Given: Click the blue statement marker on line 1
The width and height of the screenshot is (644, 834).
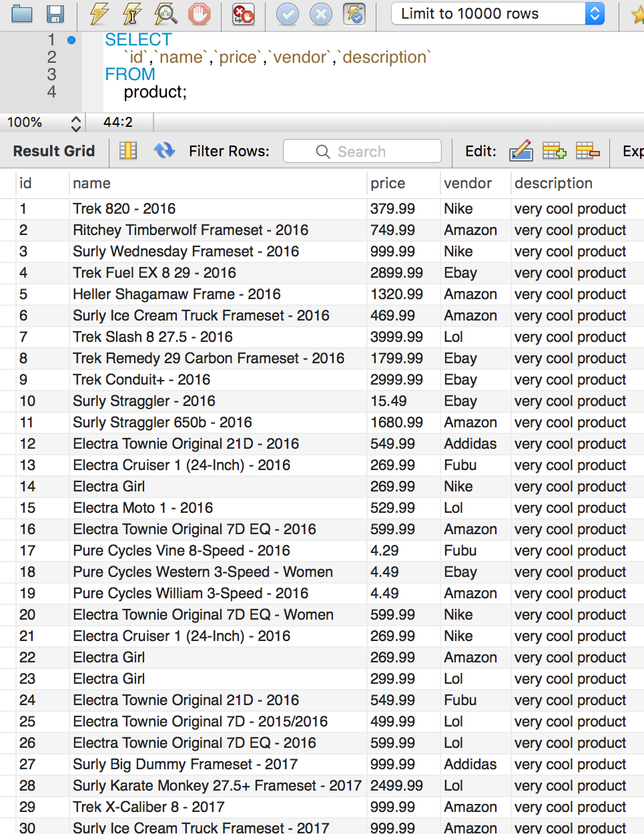Looking at the screenshot, I should click(x=71, y=40).
